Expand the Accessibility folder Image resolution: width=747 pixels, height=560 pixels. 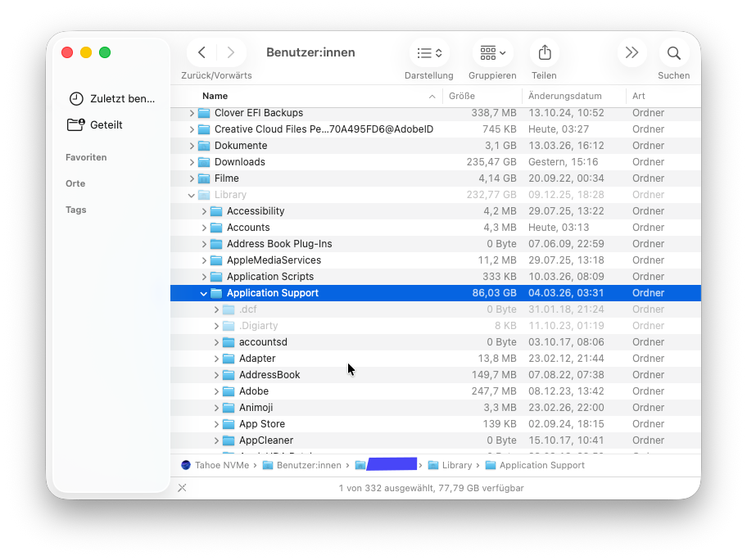pyautogui.click(x=204, y=211)
